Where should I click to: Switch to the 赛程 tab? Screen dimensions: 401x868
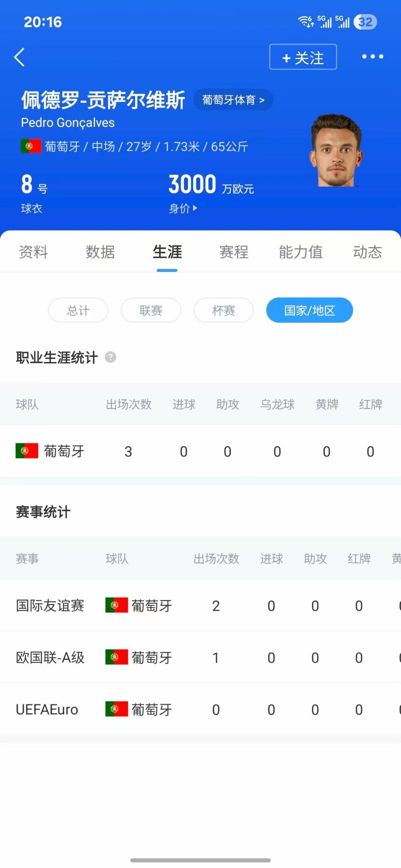[234, 252]
